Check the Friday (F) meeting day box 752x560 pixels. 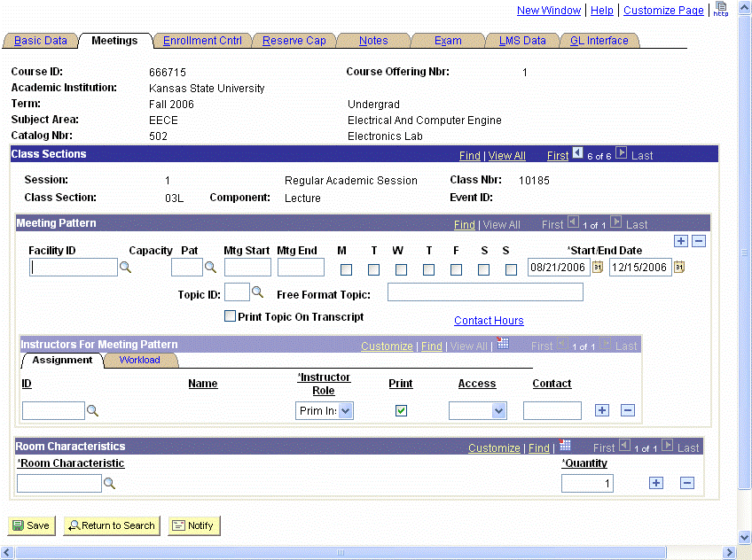456,269
